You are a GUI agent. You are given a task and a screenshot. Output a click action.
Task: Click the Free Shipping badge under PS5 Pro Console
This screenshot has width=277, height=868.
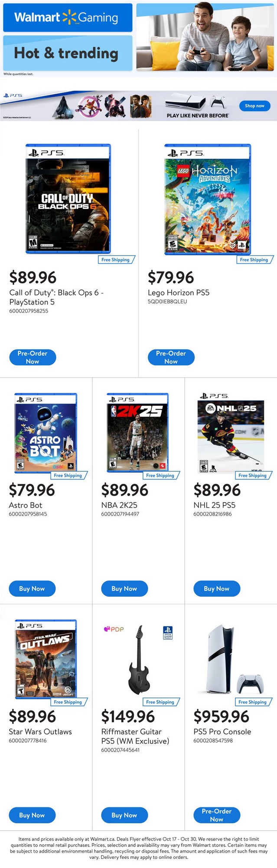tap(252, 702)
